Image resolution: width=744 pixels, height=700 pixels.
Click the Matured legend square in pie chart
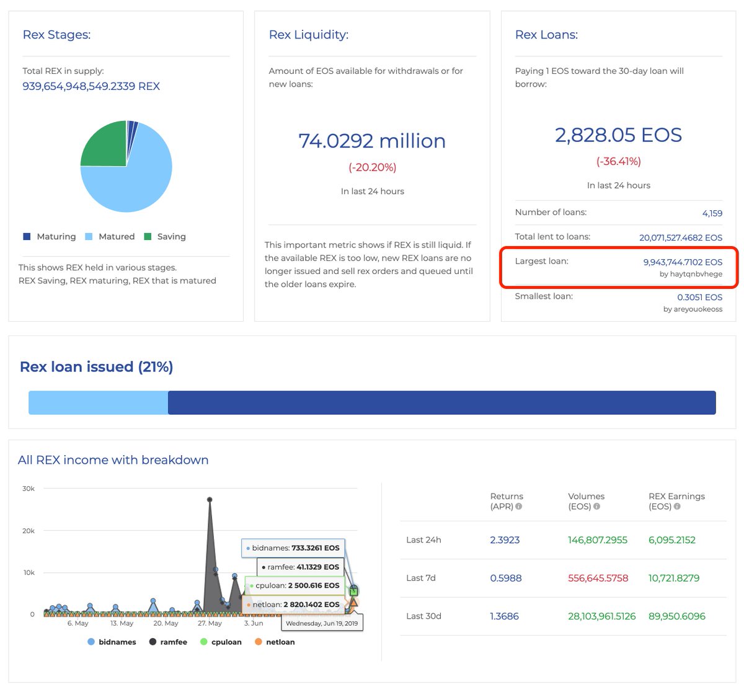(89, 237)
